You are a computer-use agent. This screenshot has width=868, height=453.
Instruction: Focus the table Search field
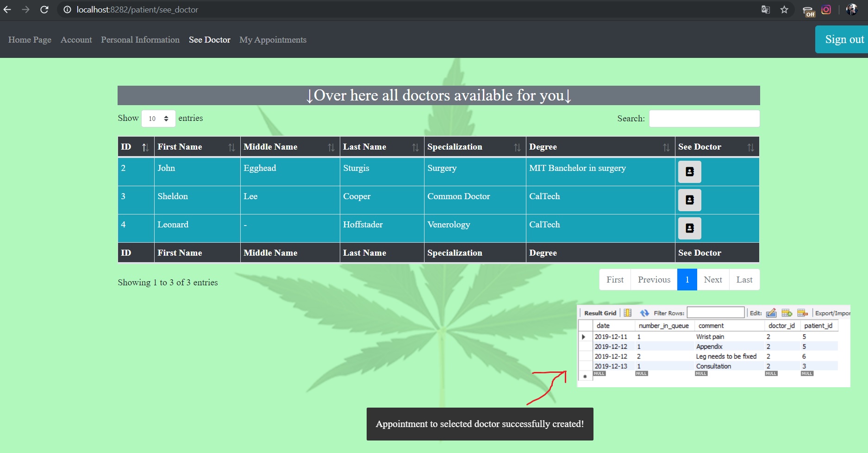point(704,119)
